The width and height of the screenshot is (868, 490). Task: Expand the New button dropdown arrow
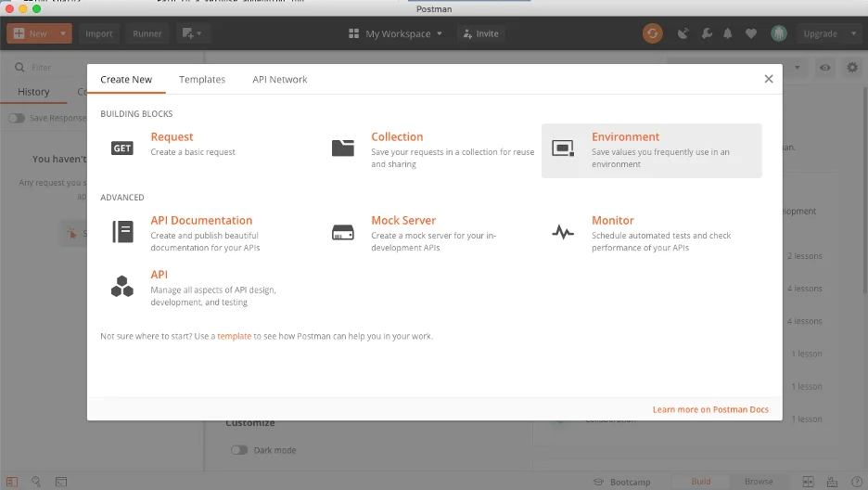tap(63, 33)
